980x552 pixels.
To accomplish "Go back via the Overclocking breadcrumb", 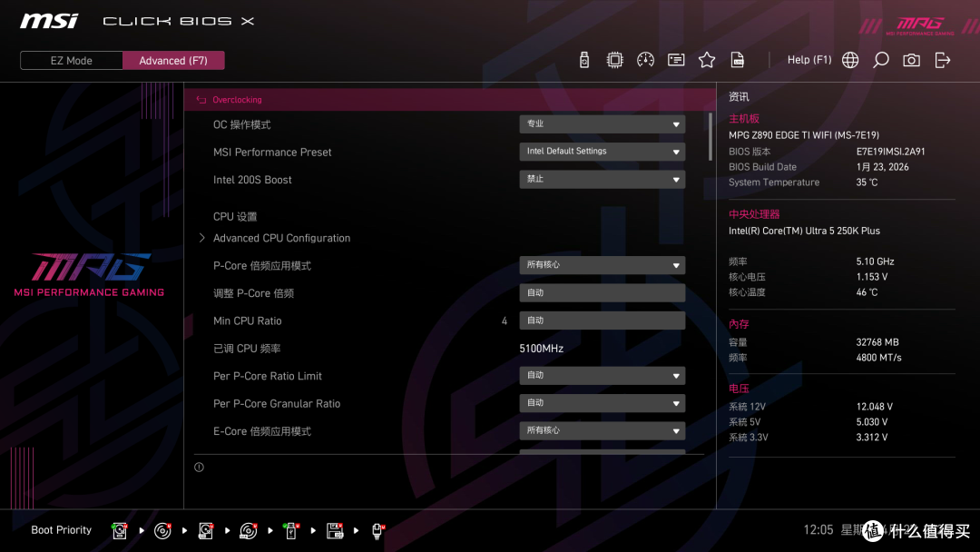I will pyautogui.click(x=237, y=99).
